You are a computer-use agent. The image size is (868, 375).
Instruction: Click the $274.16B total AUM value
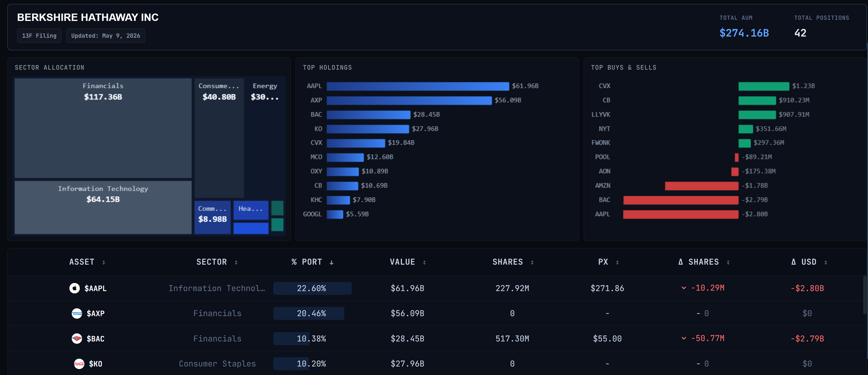click(x=744, y=33)
